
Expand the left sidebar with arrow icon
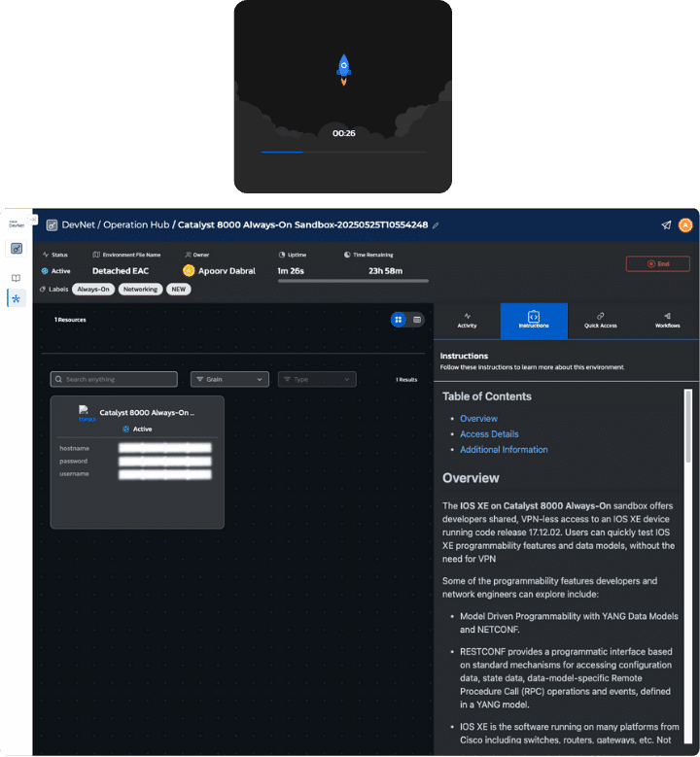pyautogui.click(x=33, y=220)
